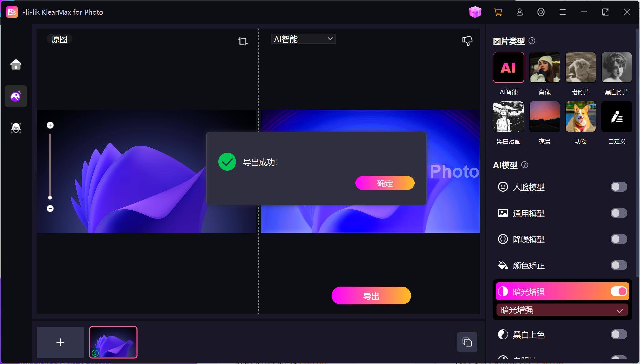This screenshot has width=640, height=364.
Task: Click the user account icon
Action: coord(519,12)
